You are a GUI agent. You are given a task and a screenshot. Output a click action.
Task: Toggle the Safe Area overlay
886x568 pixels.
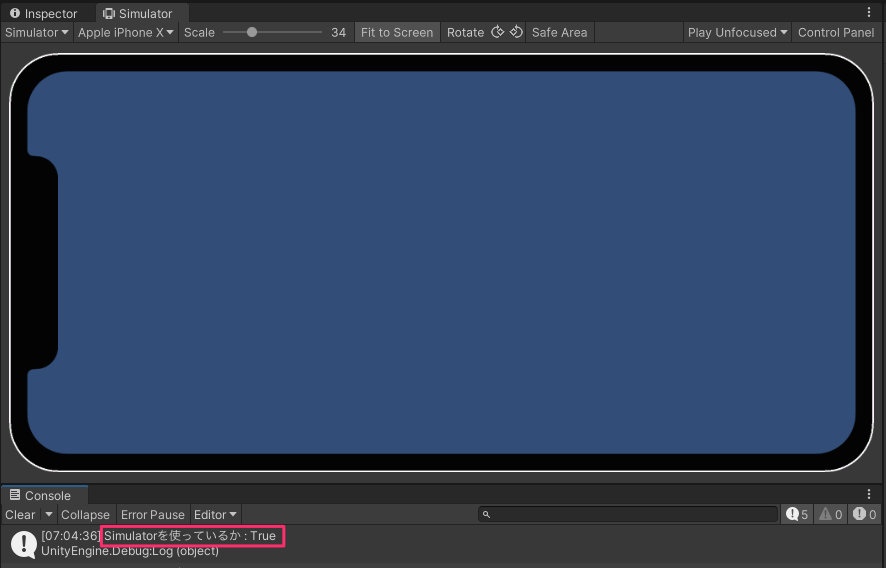point(559,32)
